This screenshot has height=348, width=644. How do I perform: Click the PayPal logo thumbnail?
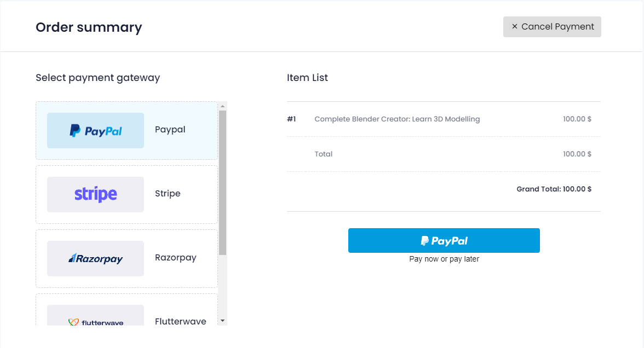95,130
